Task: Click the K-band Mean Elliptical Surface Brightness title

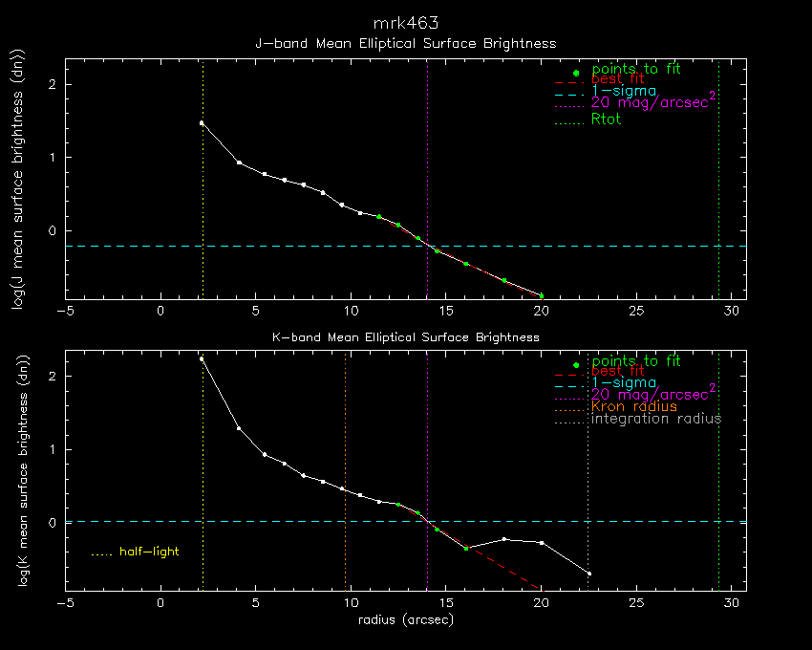Action: coord(406,336)
